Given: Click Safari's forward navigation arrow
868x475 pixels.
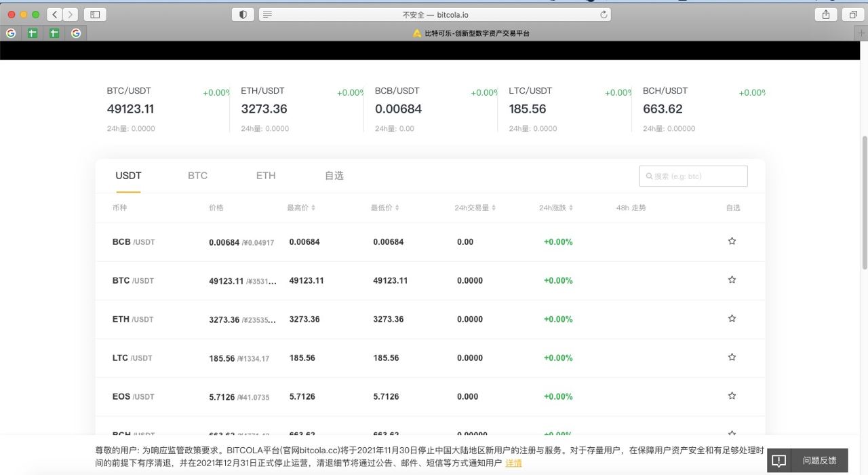Looking at the screenshot, I should pos(71,14).
